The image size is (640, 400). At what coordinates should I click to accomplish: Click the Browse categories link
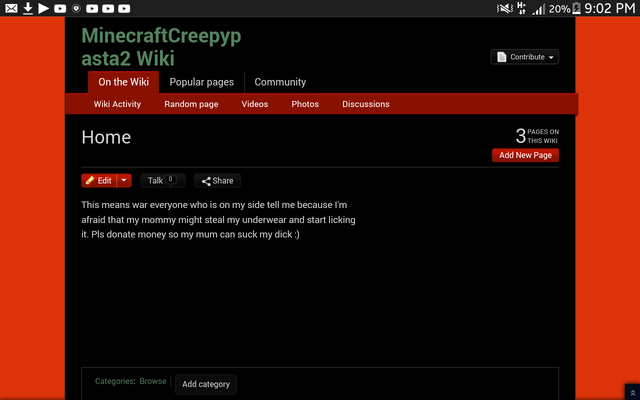pos(153,381)
